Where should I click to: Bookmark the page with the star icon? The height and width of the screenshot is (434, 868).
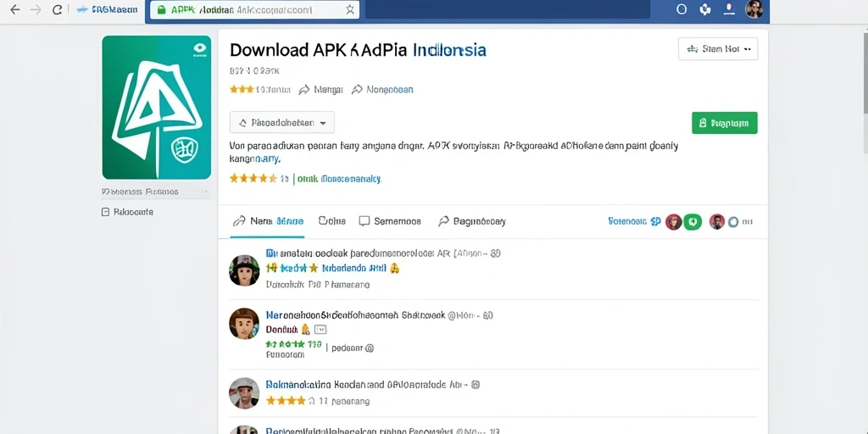(349, 10)
